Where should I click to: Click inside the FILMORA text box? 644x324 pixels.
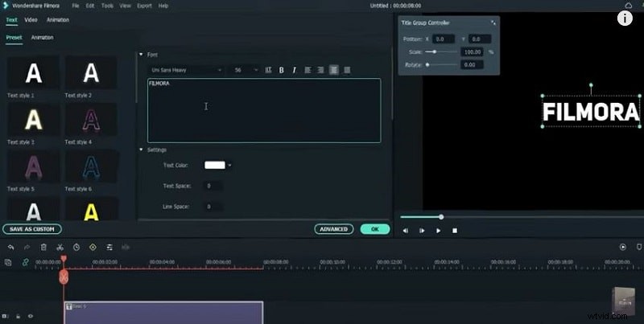[264, 110]
